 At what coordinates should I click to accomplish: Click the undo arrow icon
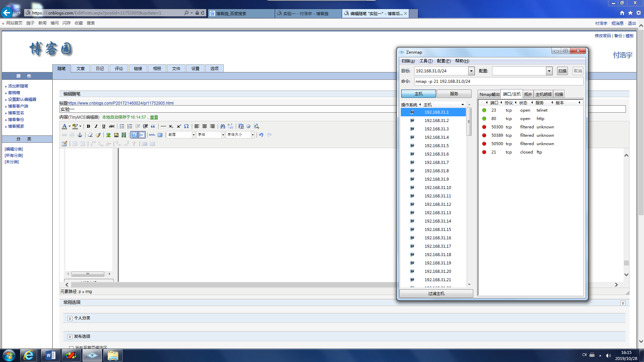click(261, 135)
